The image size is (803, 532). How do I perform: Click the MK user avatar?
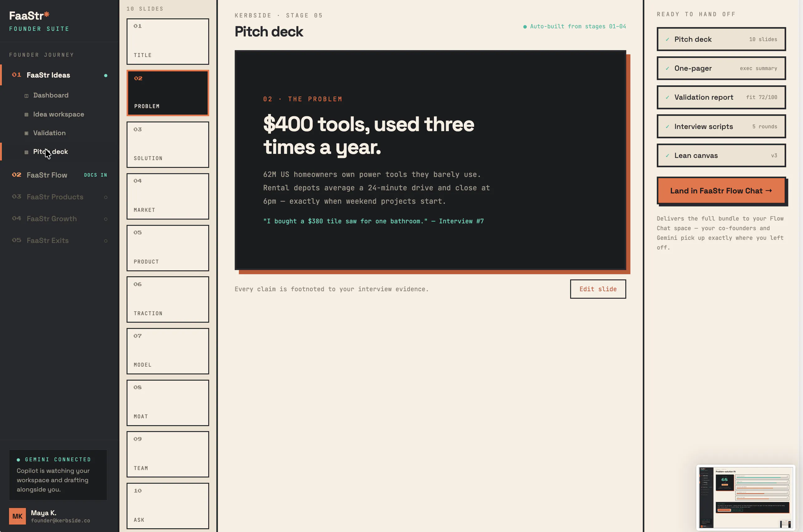[17, 516]
